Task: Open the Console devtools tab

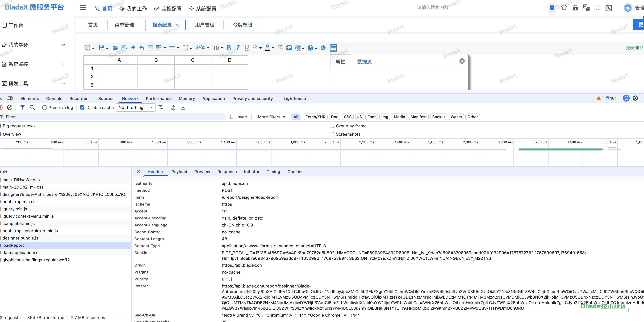Action: click(x=54, y=99)
